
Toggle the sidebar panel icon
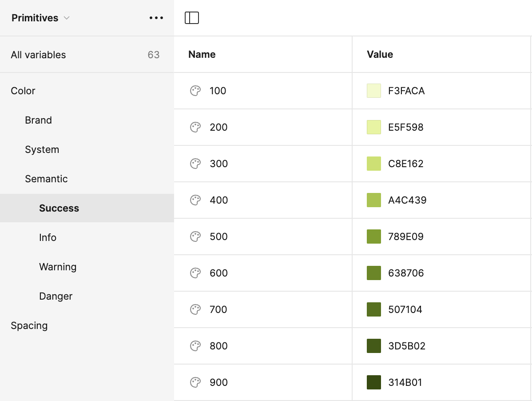192,18
